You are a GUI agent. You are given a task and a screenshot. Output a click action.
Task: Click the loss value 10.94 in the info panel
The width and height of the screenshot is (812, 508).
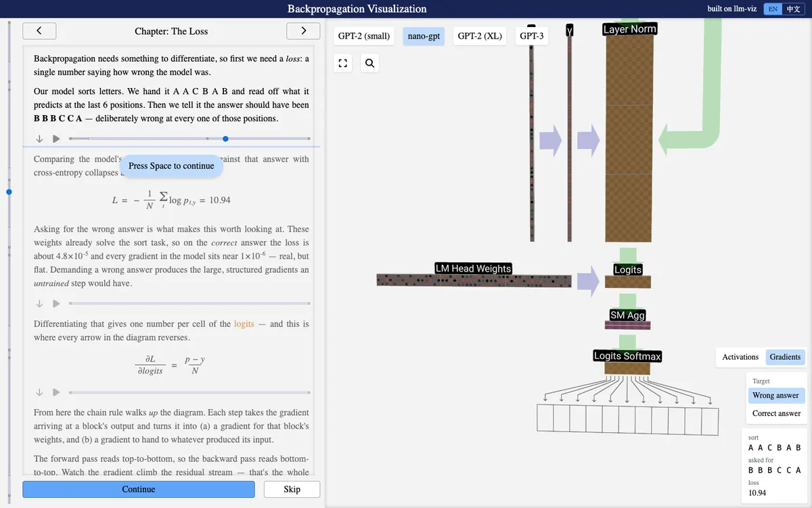pyautogui.click(x=757, y=493)
